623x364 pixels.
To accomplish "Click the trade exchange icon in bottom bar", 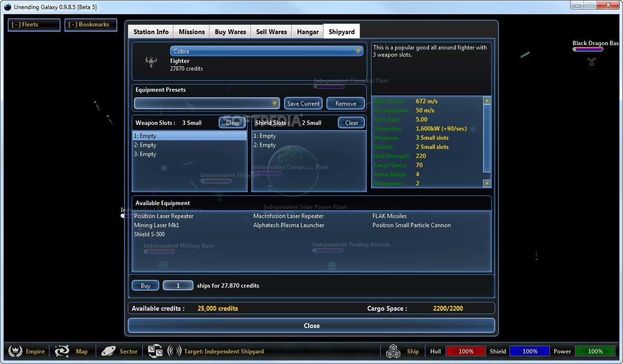I will click(x=155, y=351).
